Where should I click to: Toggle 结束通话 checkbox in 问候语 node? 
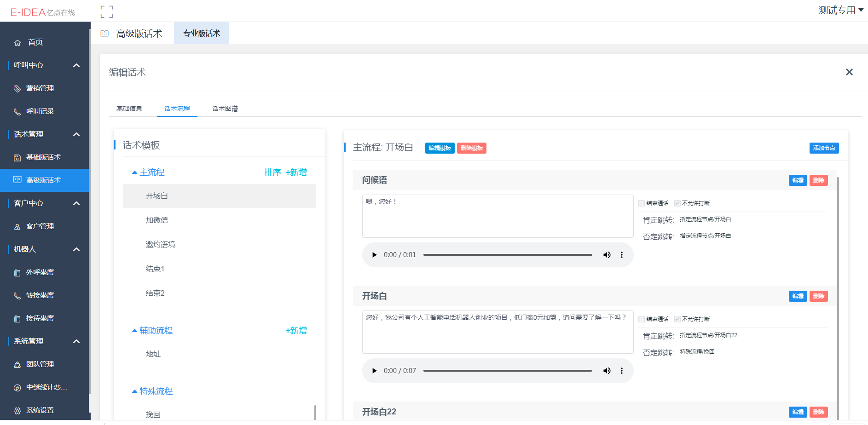[642, 203]
